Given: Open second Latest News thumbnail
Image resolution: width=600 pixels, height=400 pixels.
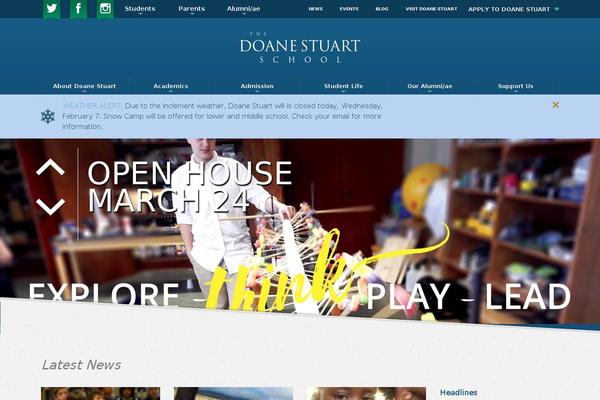Looking at the screenshot, I should click(x=233, y=393).
